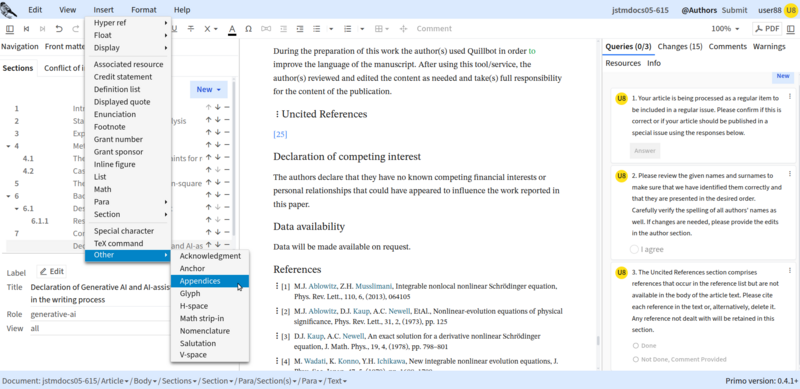Click the undo arrow in toolbar
The width and height of the screenshot is (800, 389).
pyautogui.click(x=59, y=29)
